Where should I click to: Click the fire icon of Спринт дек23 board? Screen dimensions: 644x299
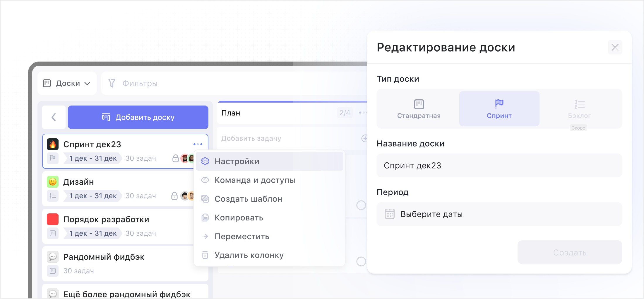(53, 144)
